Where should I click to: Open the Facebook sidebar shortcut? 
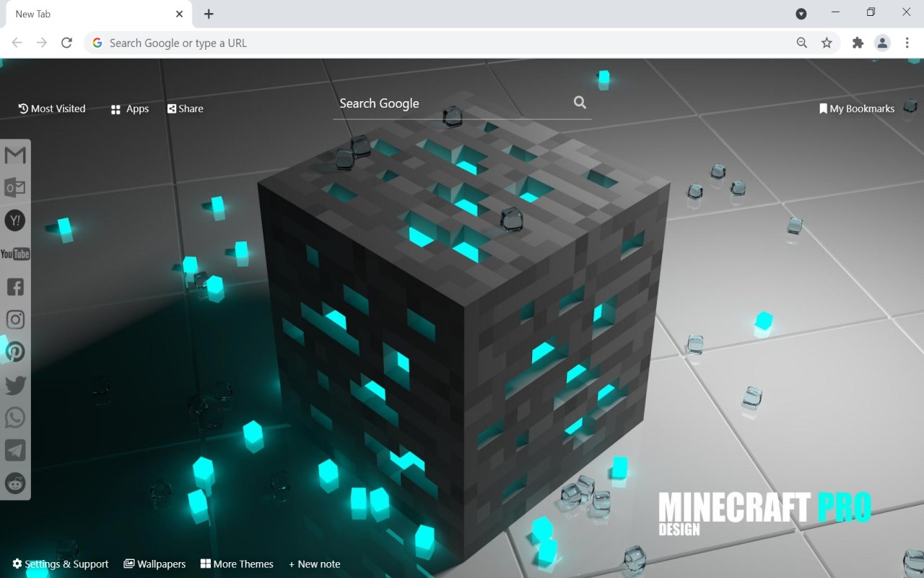pos(15,287)
